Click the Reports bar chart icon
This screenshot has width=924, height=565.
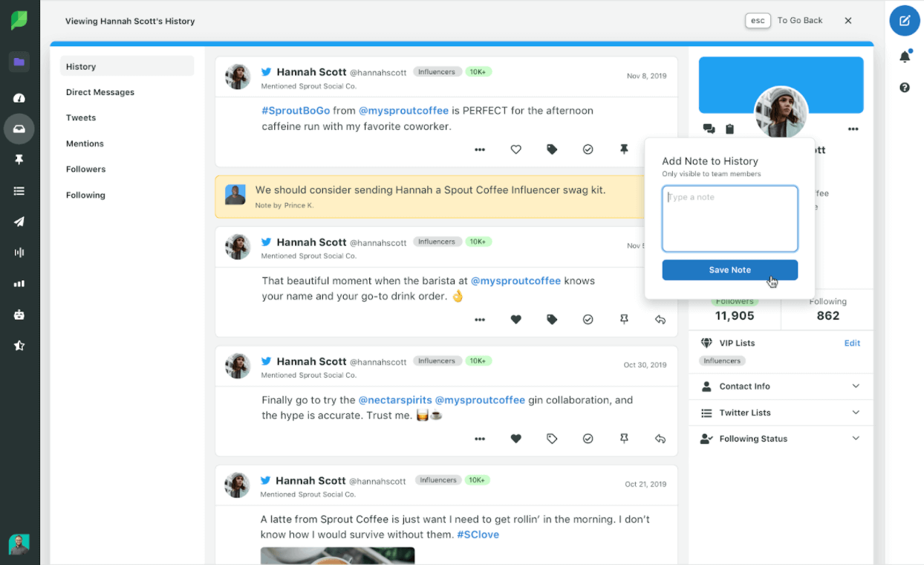point(19,283)
